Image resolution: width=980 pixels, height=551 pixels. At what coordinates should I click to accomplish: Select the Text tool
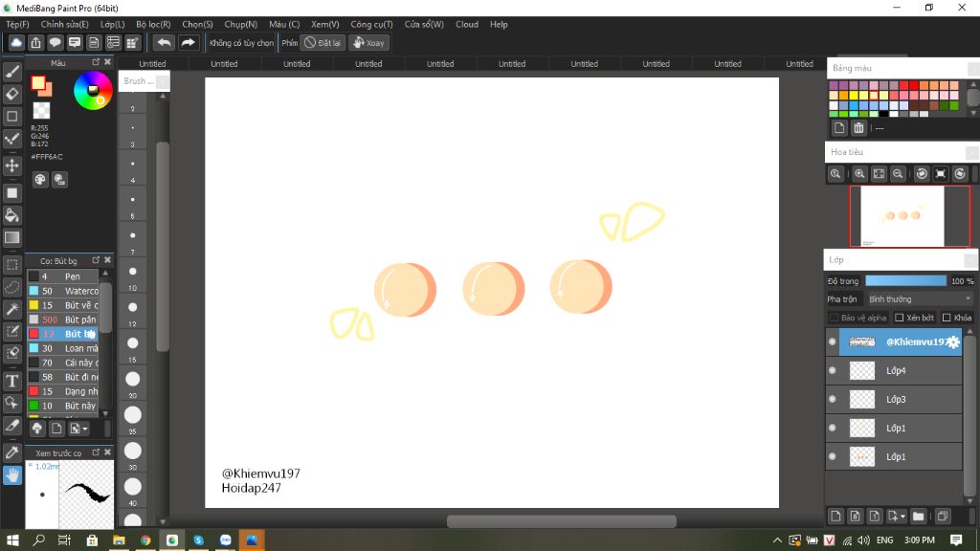coord(11,381)
